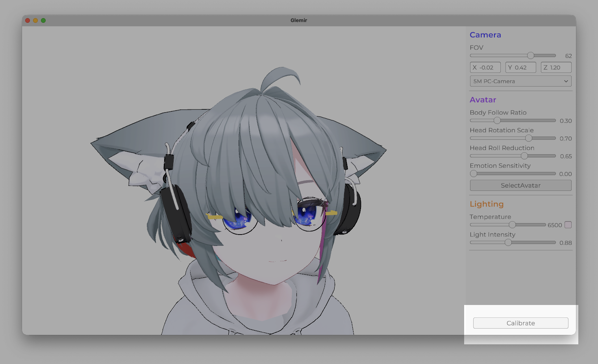Click the Head Rotation Scale slider handle

(x=529, y=138)
